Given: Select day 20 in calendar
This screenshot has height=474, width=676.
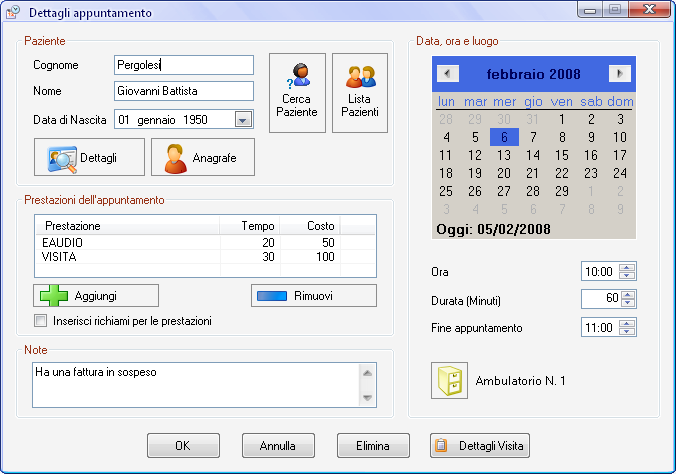Looking at the screenshot, I should coord(504,173).
